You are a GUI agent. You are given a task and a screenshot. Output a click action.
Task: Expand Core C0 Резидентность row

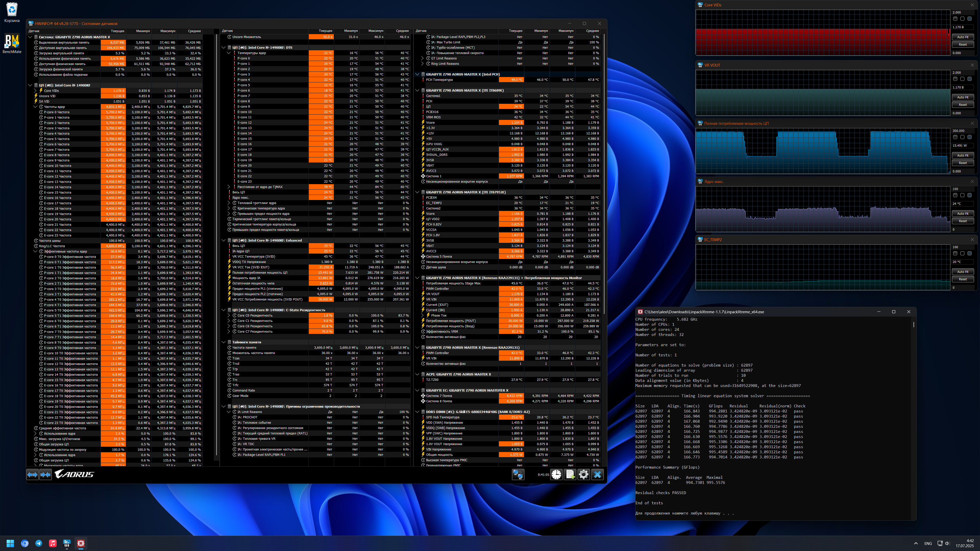pyautogui.click(x=229, y=315)
